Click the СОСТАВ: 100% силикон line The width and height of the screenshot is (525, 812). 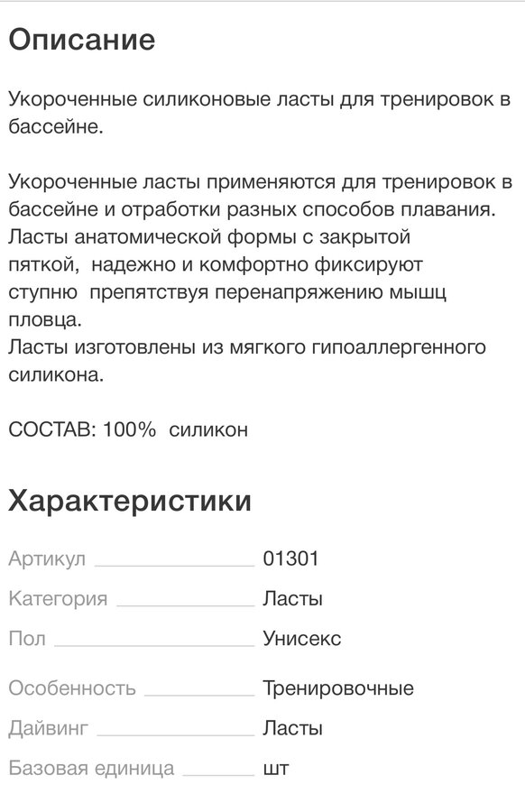click(128, 429)
